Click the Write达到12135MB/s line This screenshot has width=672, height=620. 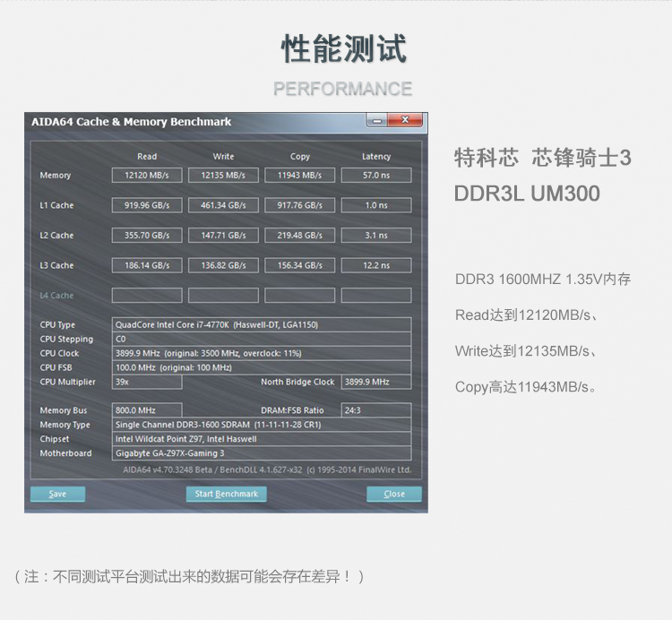[526, 351]
